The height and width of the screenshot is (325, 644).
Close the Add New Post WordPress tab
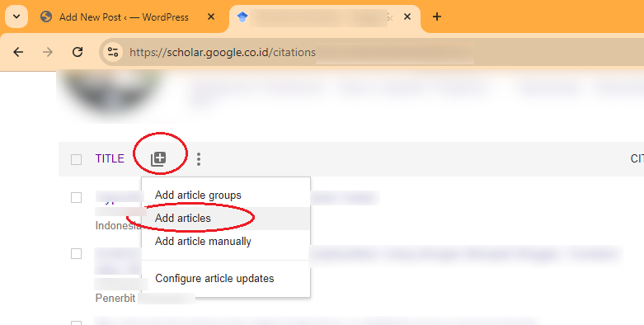tap(211, 16)
